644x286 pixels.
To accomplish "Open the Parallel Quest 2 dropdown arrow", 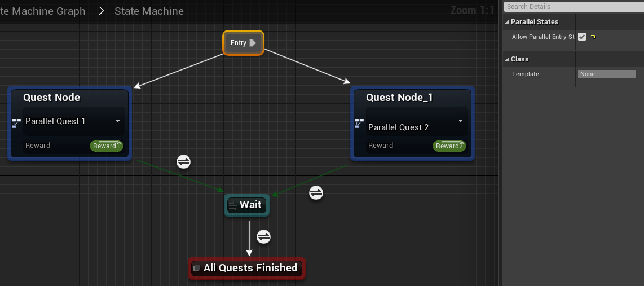I will click(461, 121).
